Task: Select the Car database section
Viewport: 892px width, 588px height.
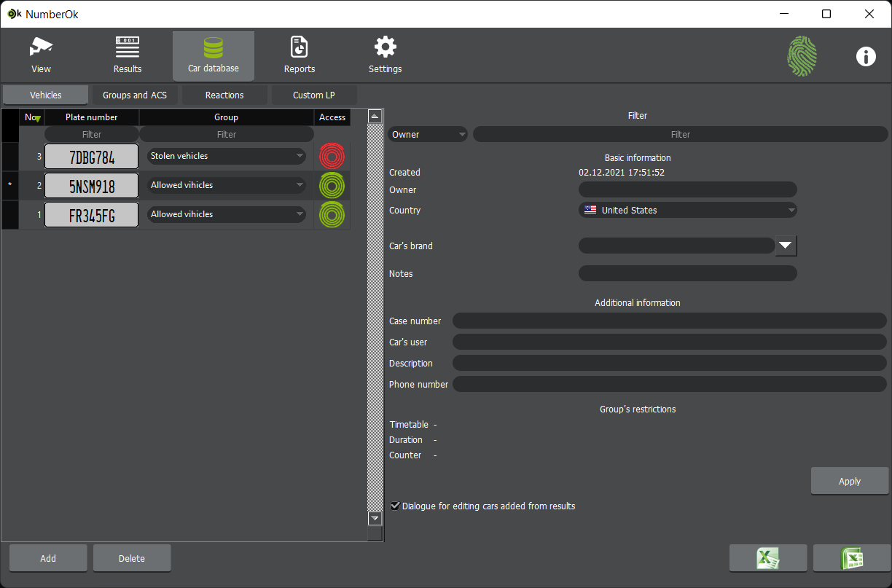Action: point(214,56)
